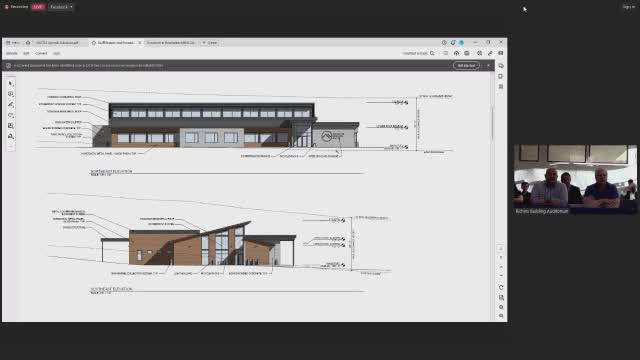Open the Sign menu item
Viewport: 640px width, 360px height.
(x=56, y=53)
